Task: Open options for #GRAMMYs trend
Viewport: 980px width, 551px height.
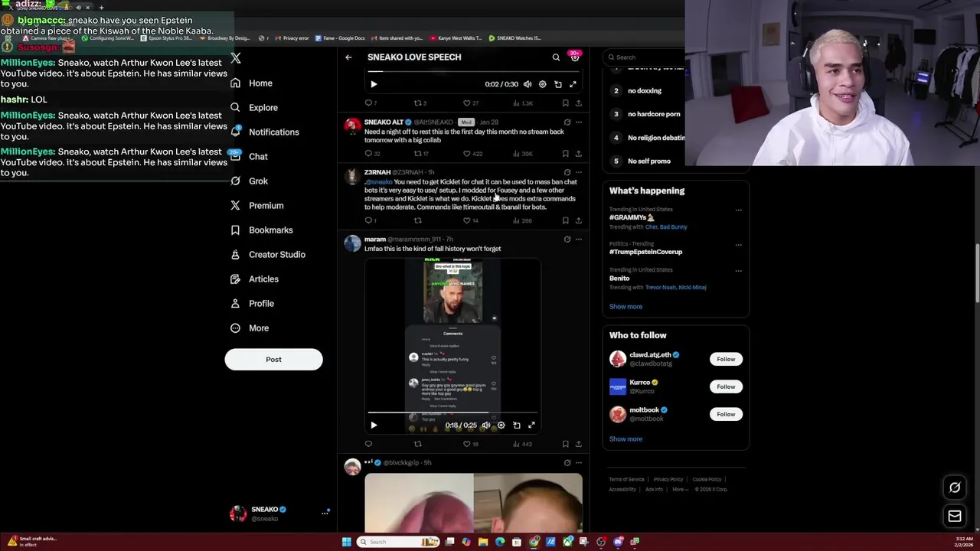Action: point(738,210)
